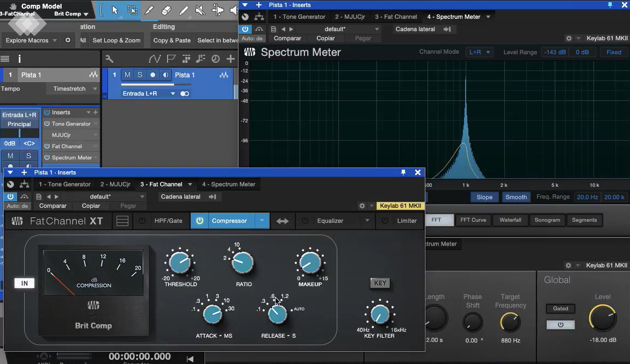Open the inspector "i" icon

tap(19, 59)
